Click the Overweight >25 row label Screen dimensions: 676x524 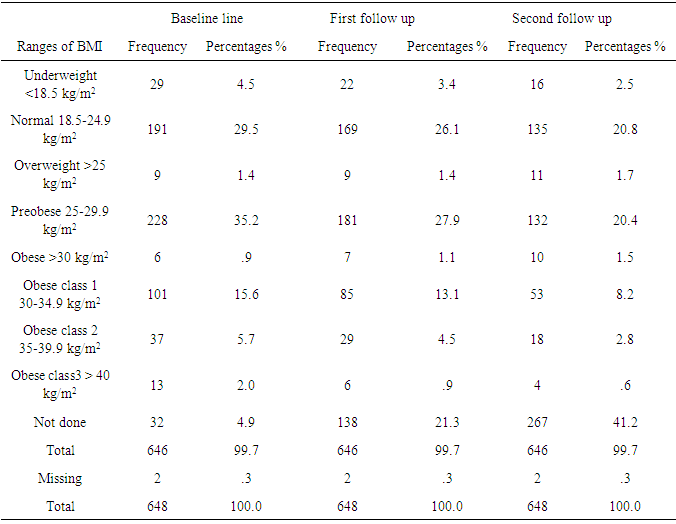pos(60,174)
